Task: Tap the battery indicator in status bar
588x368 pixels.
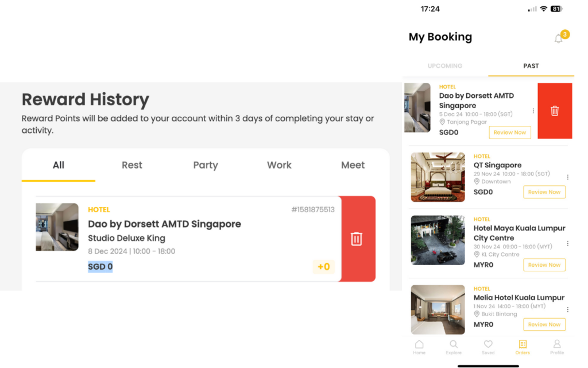Action: (x=556, y=9)
